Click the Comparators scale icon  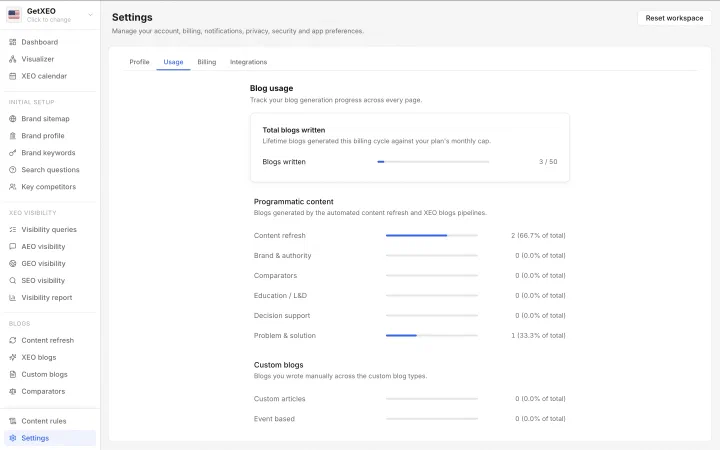12,391
